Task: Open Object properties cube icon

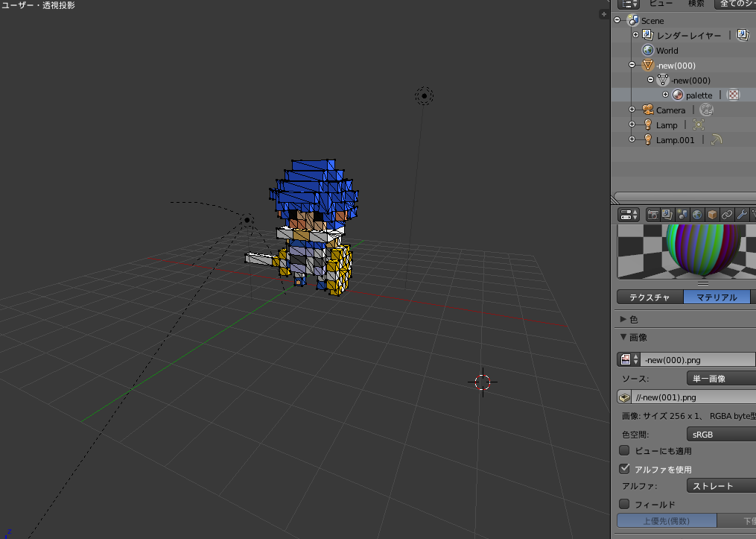Action: tap(711, 215)
